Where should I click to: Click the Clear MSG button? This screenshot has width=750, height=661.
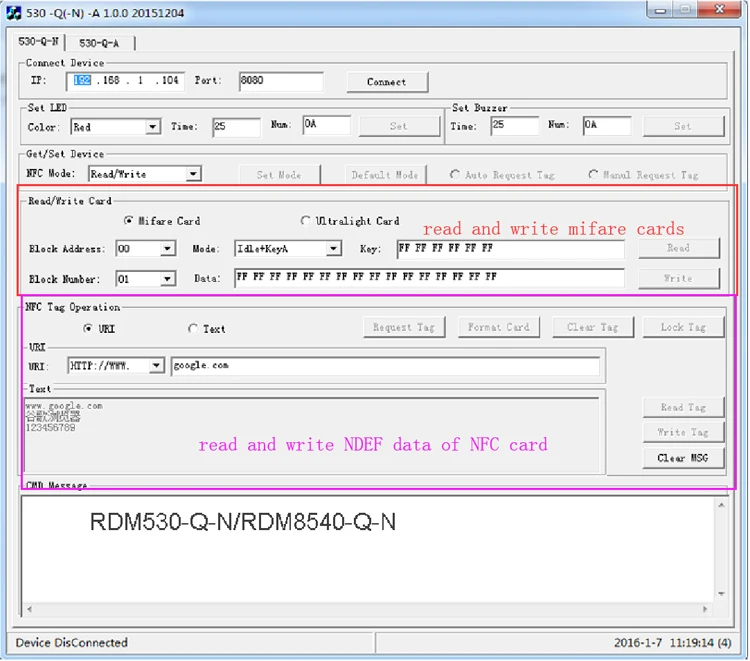click(x=683, y=458)
